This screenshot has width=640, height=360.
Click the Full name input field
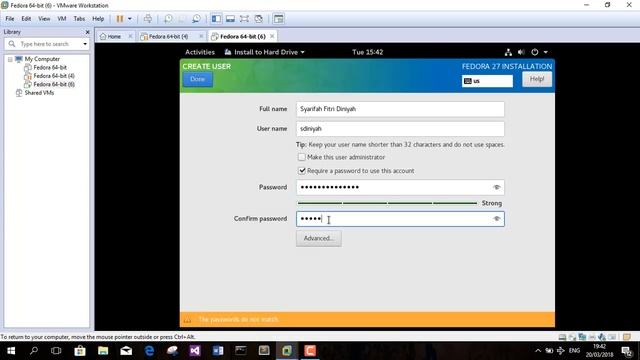coord(400,109)
